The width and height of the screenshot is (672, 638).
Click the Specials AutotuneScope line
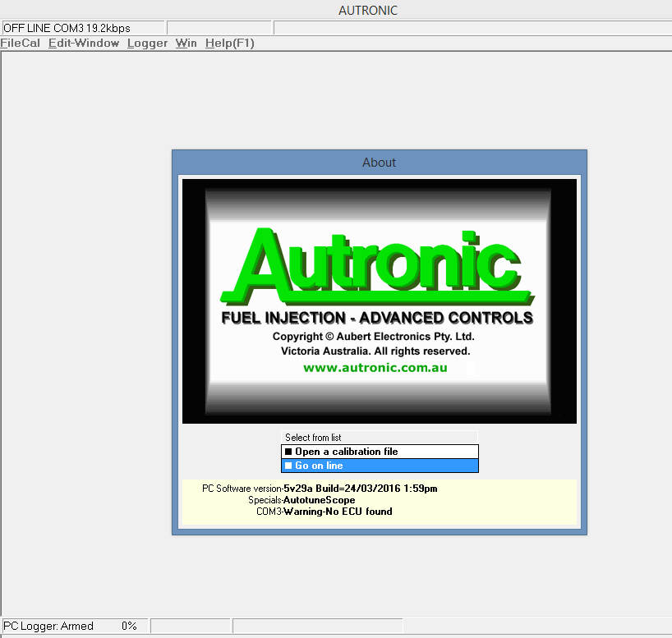301,500
